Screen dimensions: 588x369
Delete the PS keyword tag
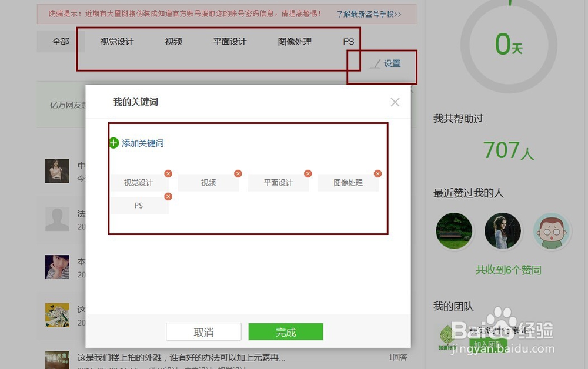[x=168, y=196]
